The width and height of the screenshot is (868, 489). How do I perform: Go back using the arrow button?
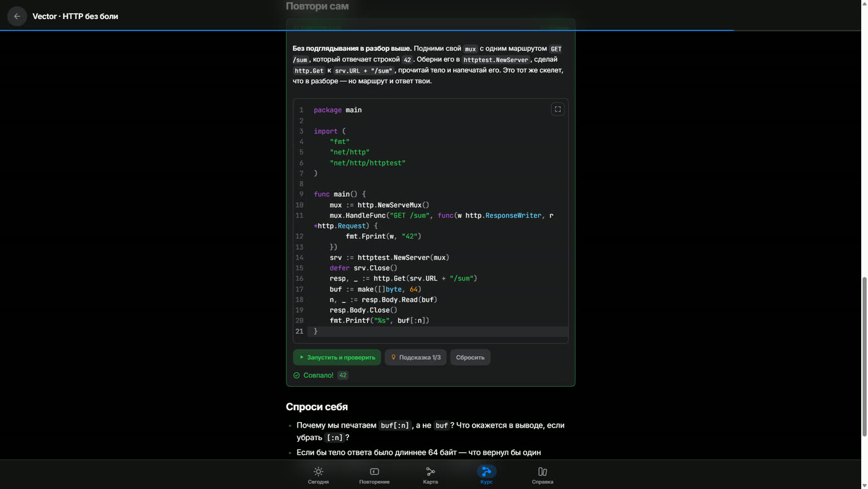coord(17,16)
